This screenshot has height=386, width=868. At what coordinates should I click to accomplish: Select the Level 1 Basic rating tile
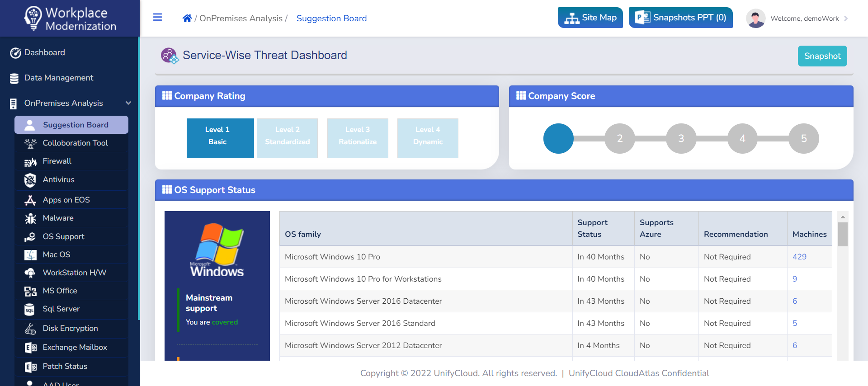pos(220,138)
